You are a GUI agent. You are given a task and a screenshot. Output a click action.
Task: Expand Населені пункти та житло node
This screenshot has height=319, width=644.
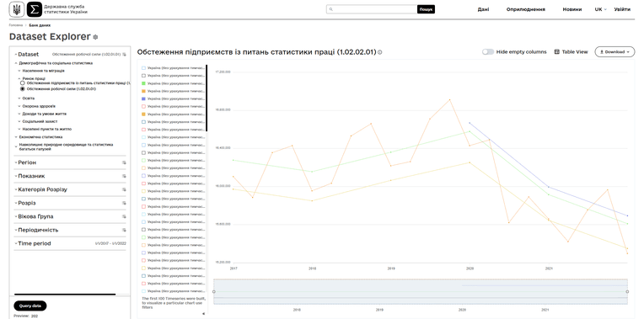point(19,129)
